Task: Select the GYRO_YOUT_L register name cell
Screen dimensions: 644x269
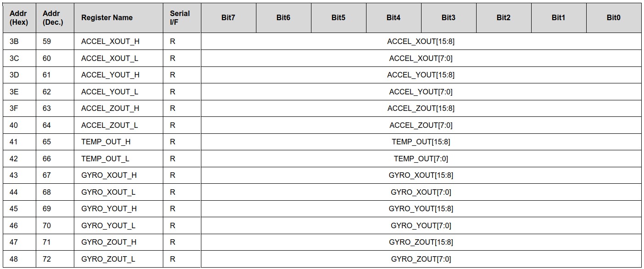Action: (x=108, y=225)
